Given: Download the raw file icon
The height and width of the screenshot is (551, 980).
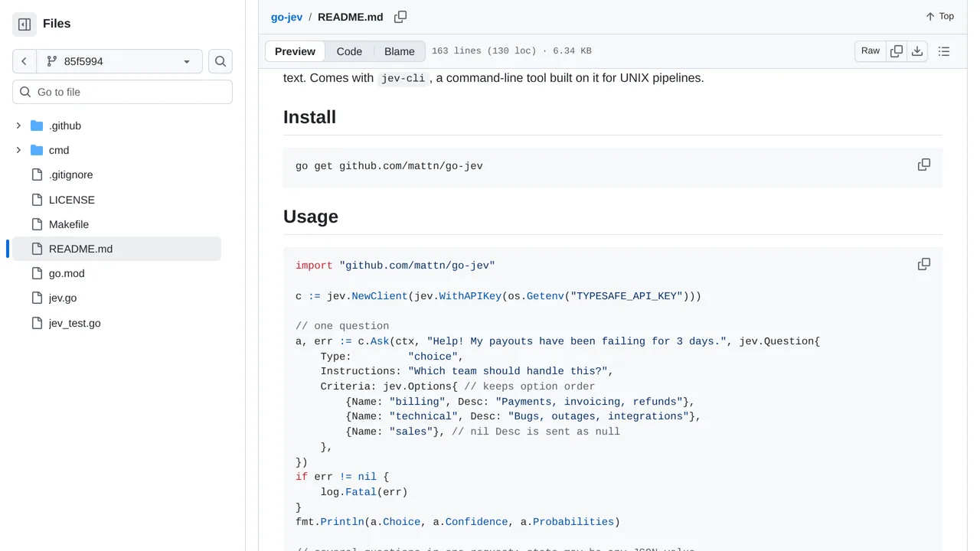Looking at the screenshot, I should coord(917,51).
